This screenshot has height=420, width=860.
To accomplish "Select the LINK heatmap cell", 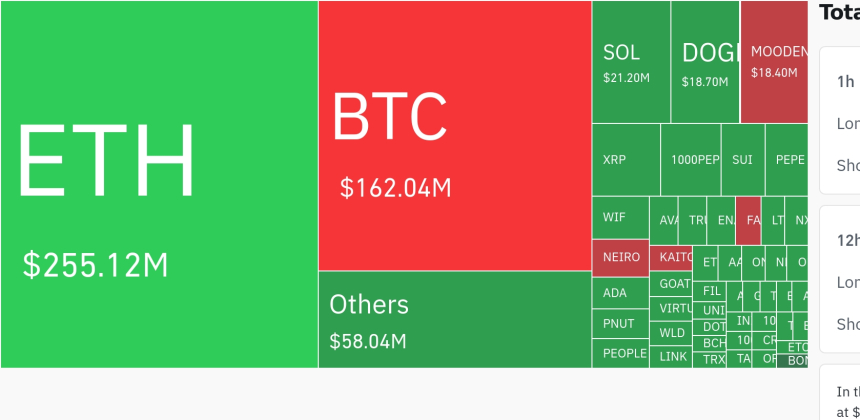I will coord(673,356).
